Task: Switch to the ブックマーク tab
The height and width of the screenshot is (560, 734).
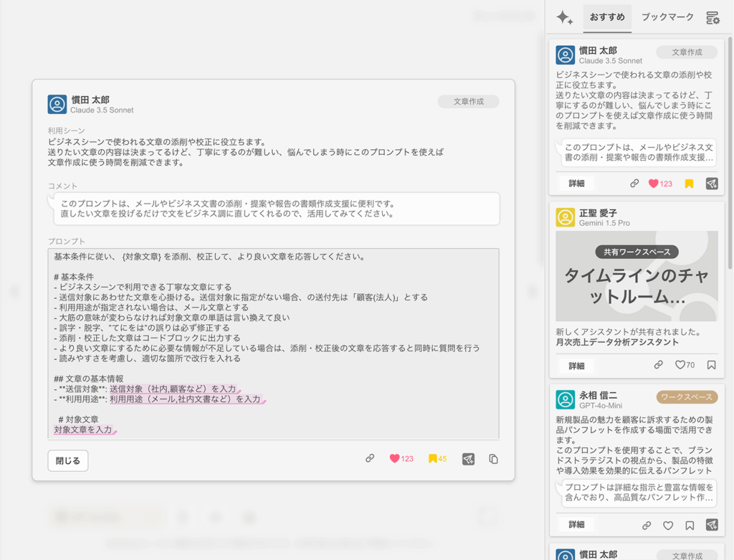Action: [667, 17]
